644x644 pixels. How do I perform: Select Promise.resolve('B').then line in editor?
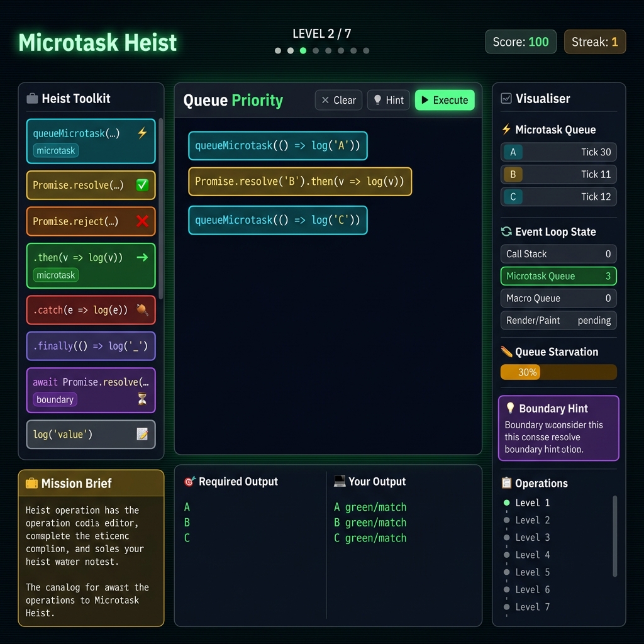pos(300,182)
